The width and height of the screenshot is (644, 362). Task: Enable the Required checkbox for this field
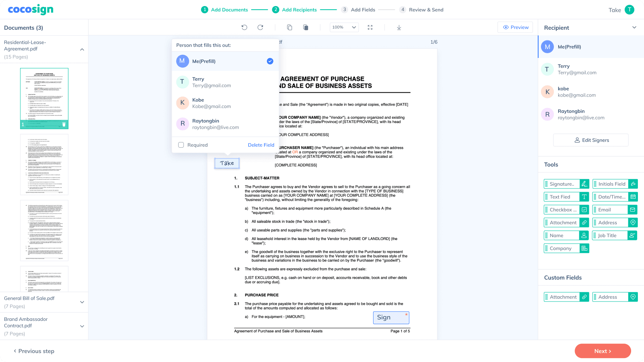click(x=181, y=145)
